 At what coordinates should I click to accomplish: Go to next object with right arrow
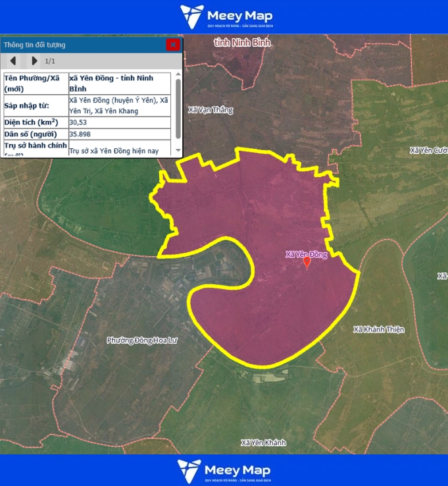(34, 61)
